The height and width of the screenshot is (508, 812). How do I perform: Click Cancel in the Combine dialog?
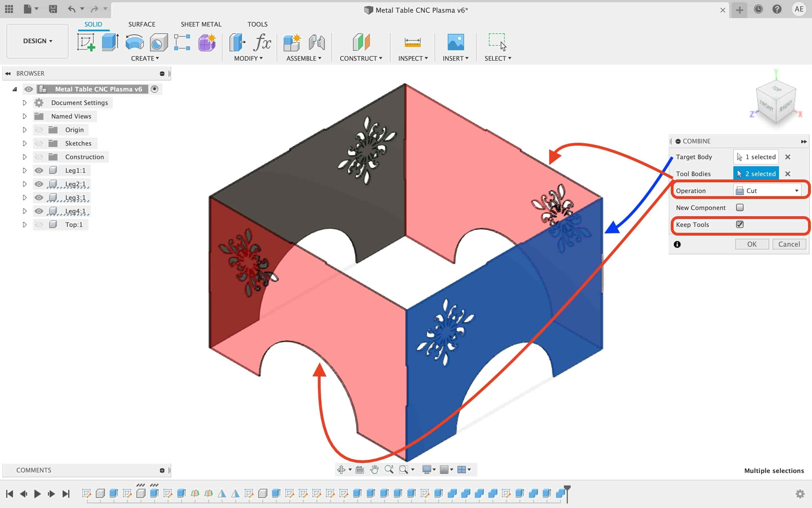789,244
